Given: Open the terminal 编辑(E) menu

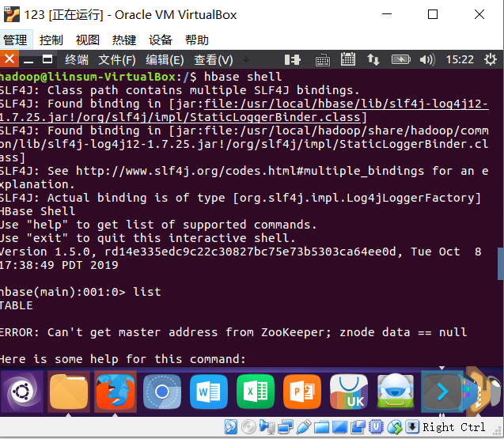Looking at the screenshot, I should (165, 60).
